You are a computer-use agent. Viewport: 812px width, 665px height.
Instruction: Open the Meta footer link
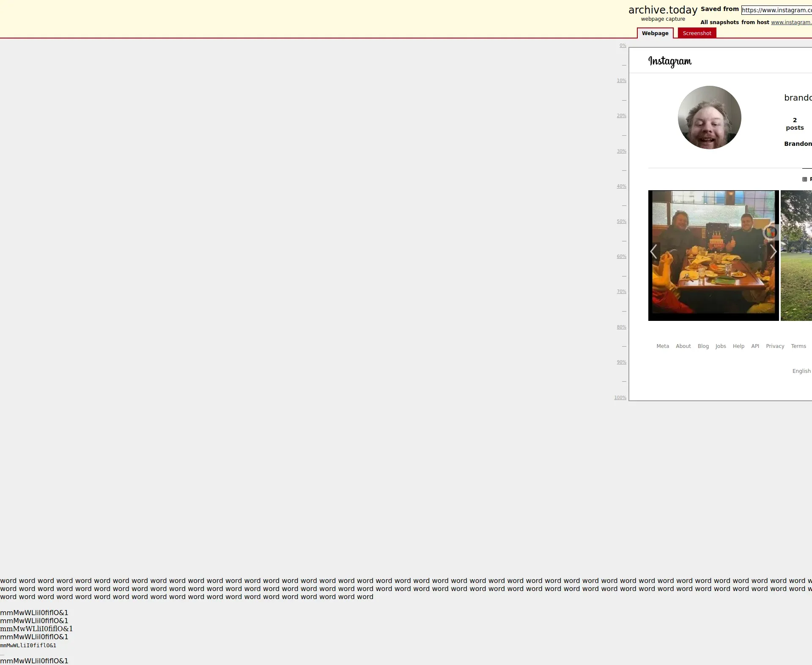(663, 346)
